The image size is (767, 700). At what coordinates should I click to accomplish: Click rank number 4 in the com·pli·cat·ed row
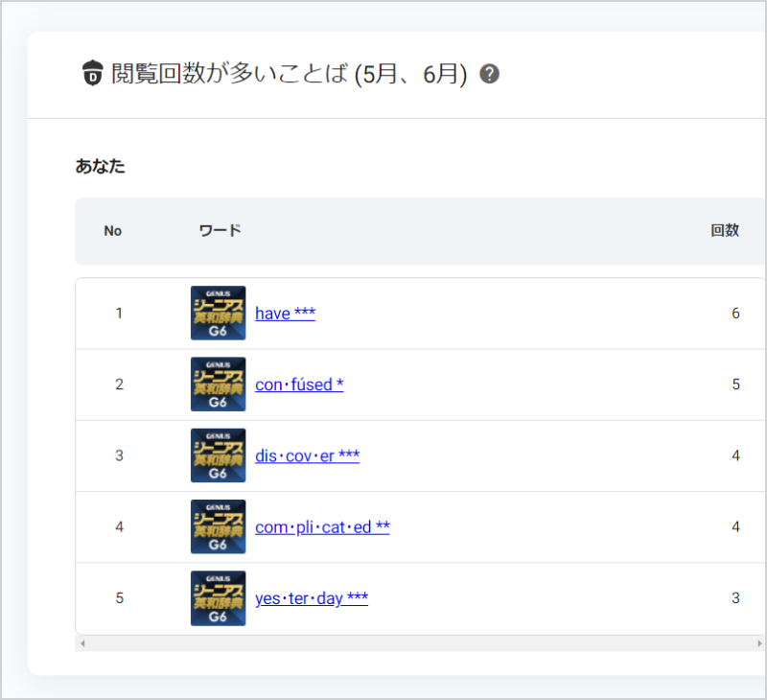pos(119,526)
